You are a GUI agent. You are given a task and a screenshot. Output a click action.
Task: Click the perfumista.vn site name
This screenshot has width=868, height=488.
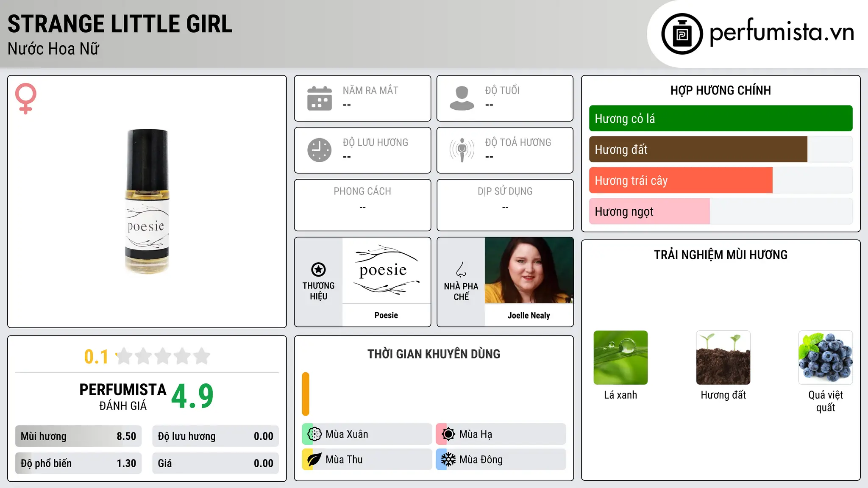[x=782, y=32]
